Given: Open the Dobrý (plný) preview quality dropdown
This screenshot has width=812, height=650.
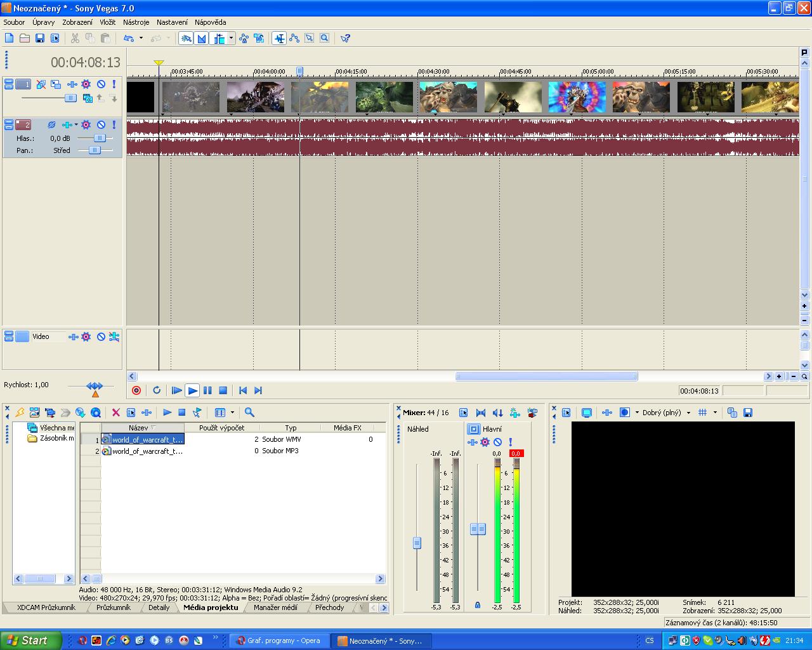Looking at the screenshot, I should [x=688, y=413].
